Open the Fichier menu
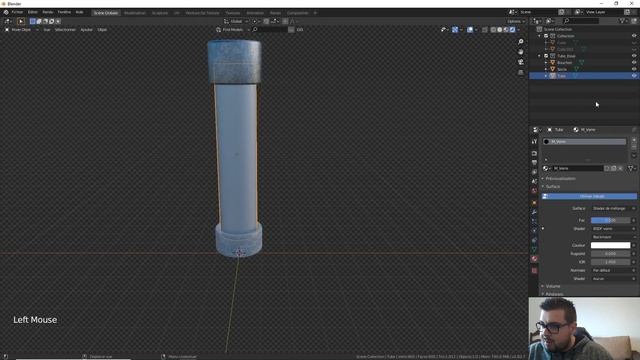Image resolution: width=640 pixels, height=360 pixels. coord(17,12)
